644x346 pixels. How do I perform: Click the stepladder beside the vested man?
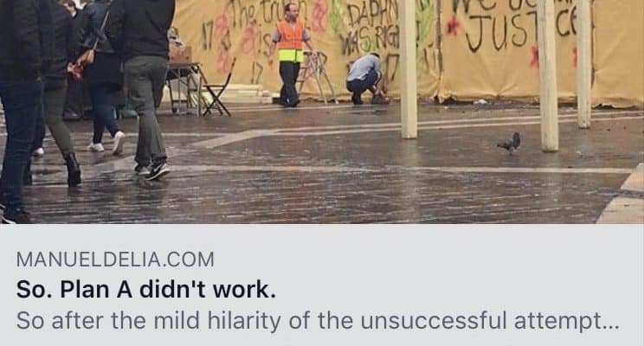point(319,77)
